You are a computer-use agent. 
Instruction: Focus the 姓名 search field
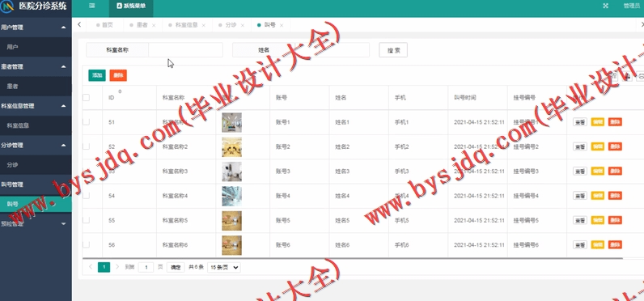[x=332, y=49]
